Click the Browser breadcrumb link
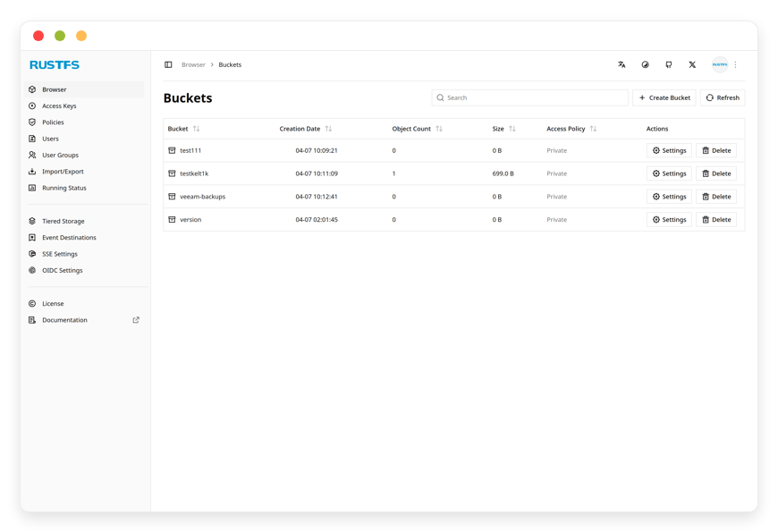This screenshot has width=778, height=532. point(193,64)
